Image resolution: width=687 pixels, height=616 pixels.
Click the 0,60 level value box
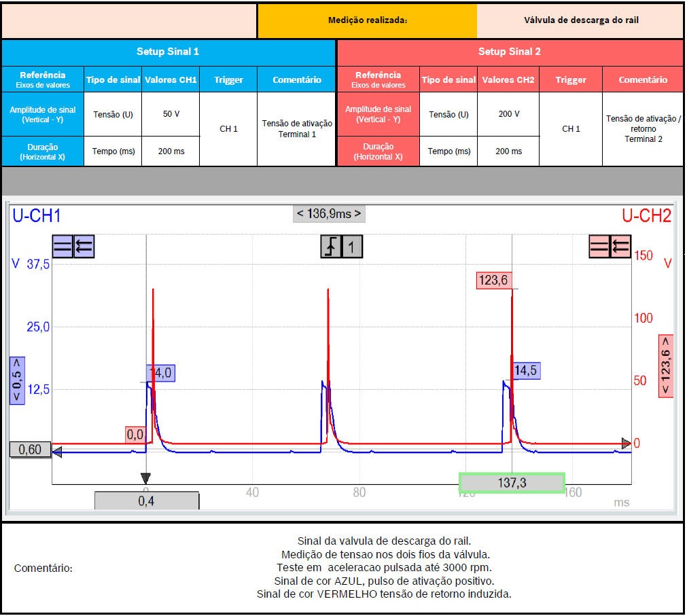[x=30, y=450]
